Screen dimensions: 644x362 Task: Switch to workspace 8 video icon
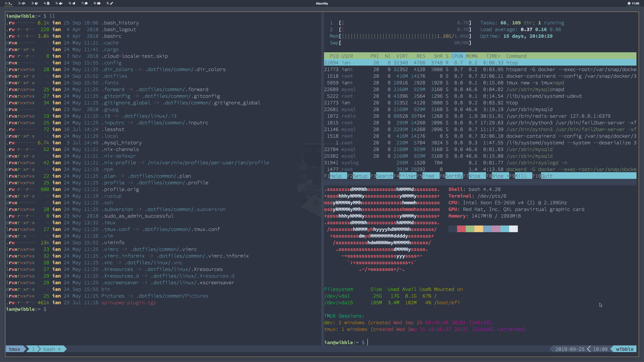97,3
